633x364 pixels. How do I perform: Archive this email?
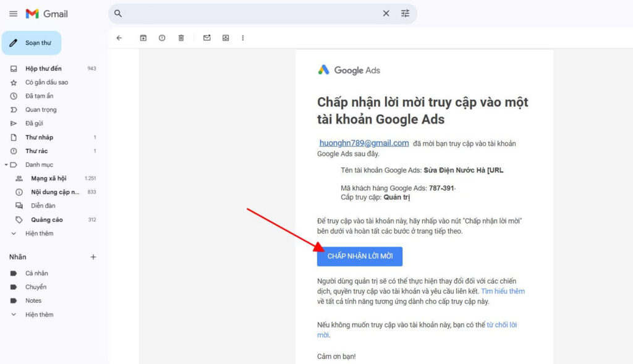143,38
